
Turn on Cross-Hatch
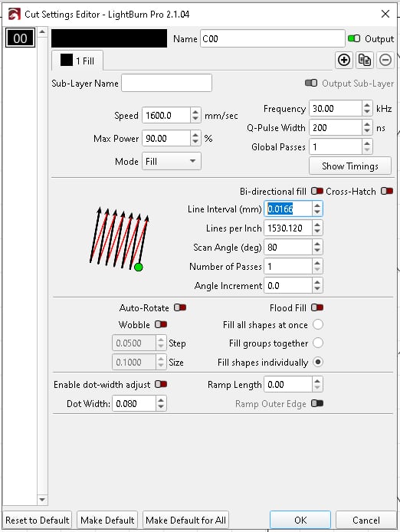(x=387, y=191)
